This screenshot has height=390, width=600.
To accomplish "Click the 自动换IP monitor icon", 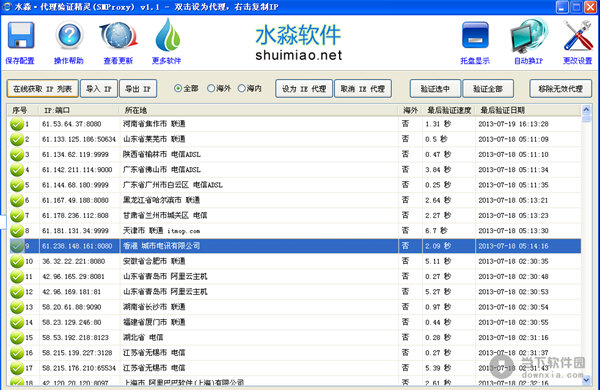I will 529,36.
